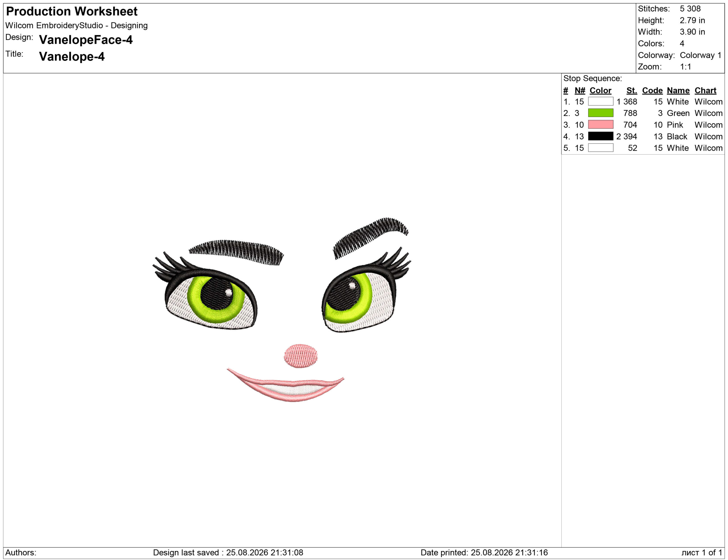
Task: Select the green color swatch
Action: pyautogui.click(x=600, y=113)
